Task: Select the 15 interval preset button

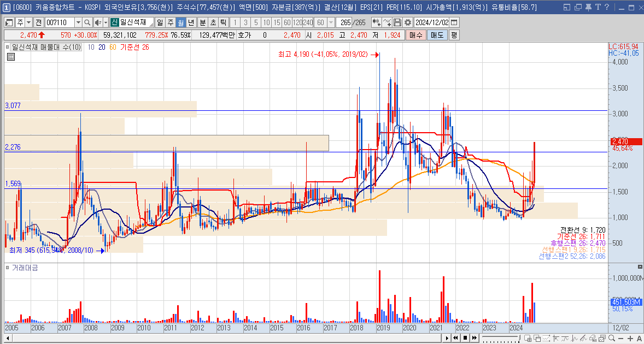Action: [277, 22]
